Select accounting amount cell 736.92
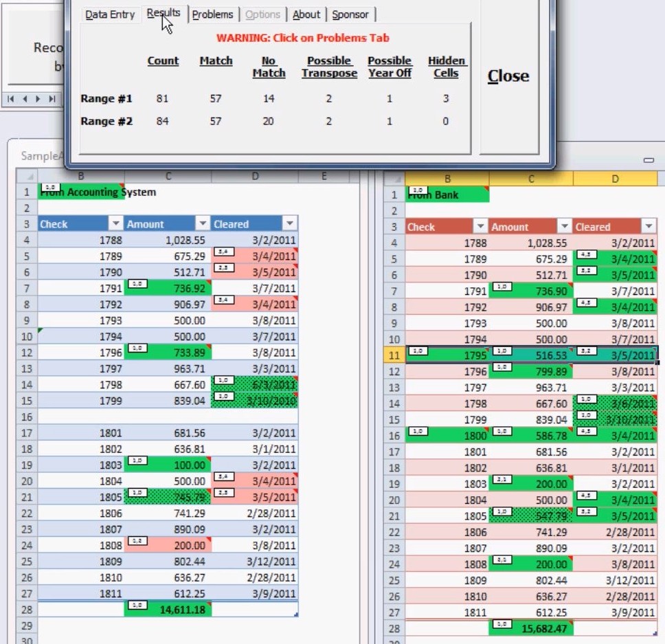The height and width of the screenshot is (644, 665). [168, 288]
